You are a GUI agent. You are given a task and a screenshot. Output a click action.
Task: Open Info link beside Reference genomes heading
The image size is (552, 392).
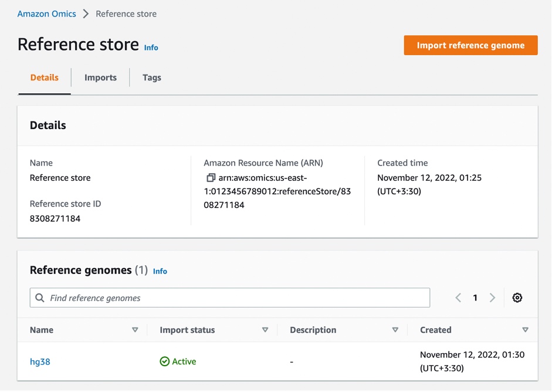[160, 271]
